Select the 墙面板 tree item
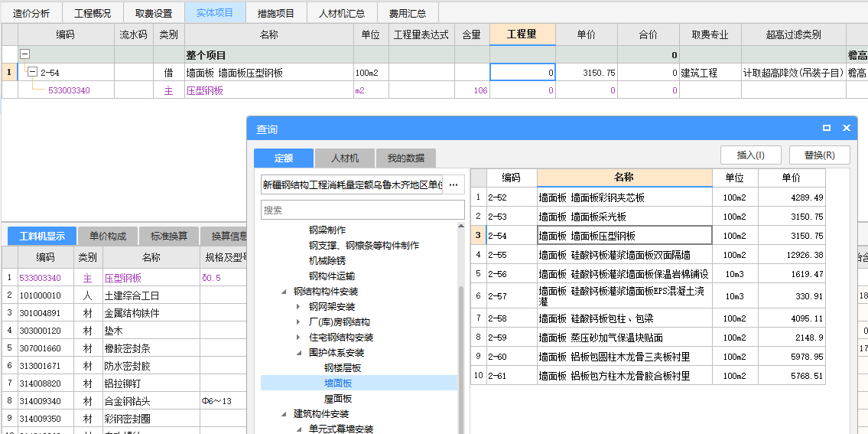Image resolution: width=868 pixels, height=434 pixels. (x=338, y=383)
